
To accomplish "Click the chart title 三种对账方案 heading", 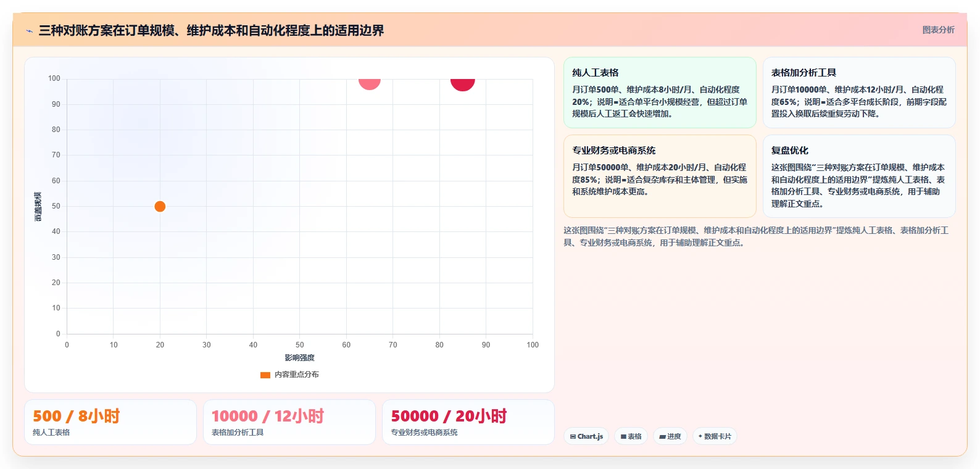I will [x=211, y=30].
